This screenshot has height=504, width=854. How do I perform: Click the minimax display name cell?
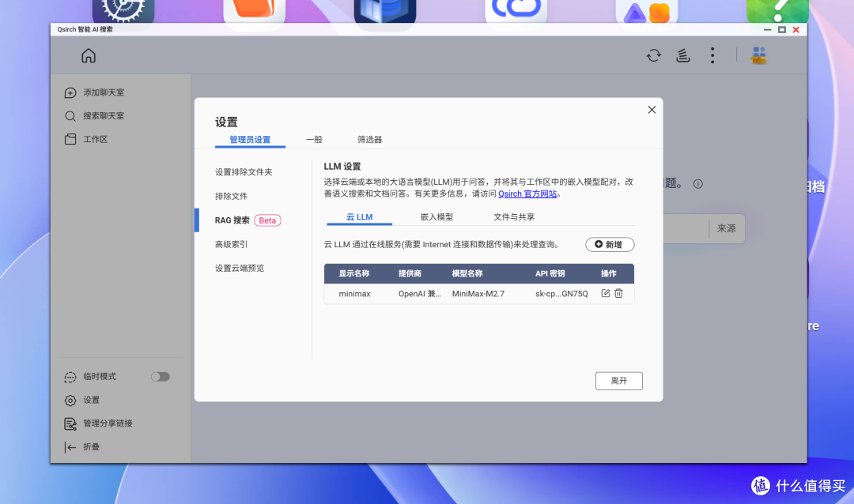tap(354, 294)
